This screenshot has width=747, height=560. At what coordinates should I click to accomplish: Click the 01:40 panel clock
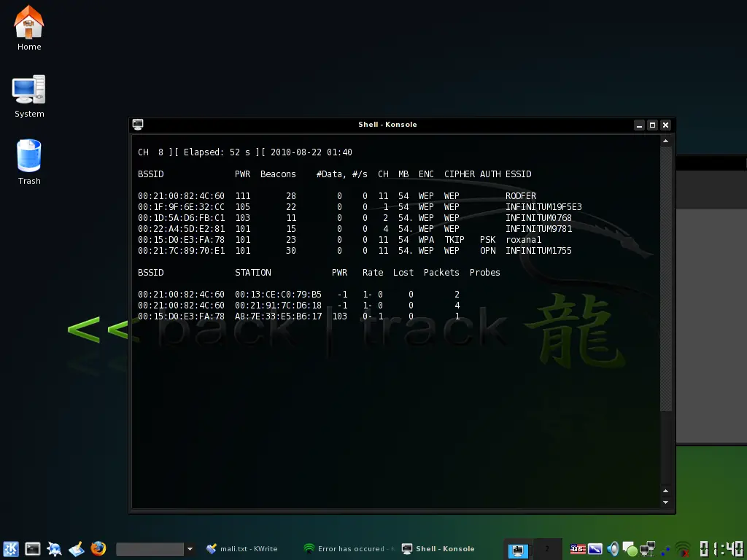[721, 549]
